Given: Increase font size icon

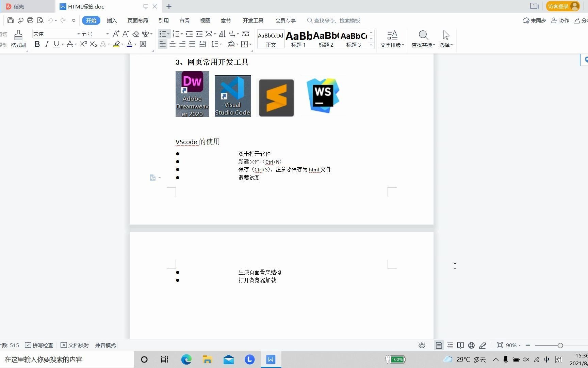Looking at the screenshot, I should 116,34.
